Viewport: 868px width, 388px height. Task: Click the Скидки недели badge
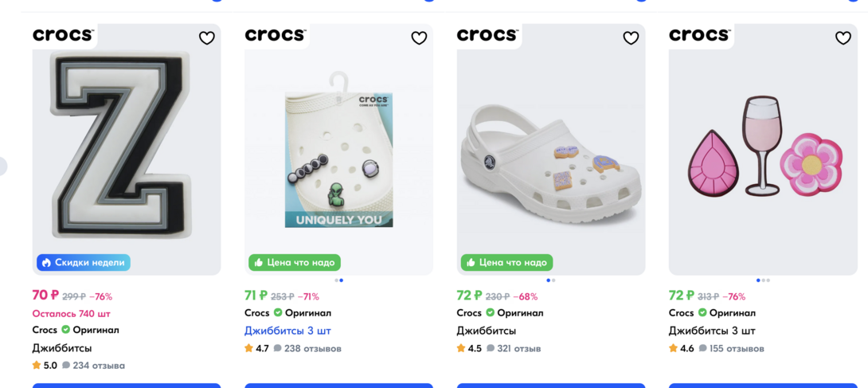83,262
